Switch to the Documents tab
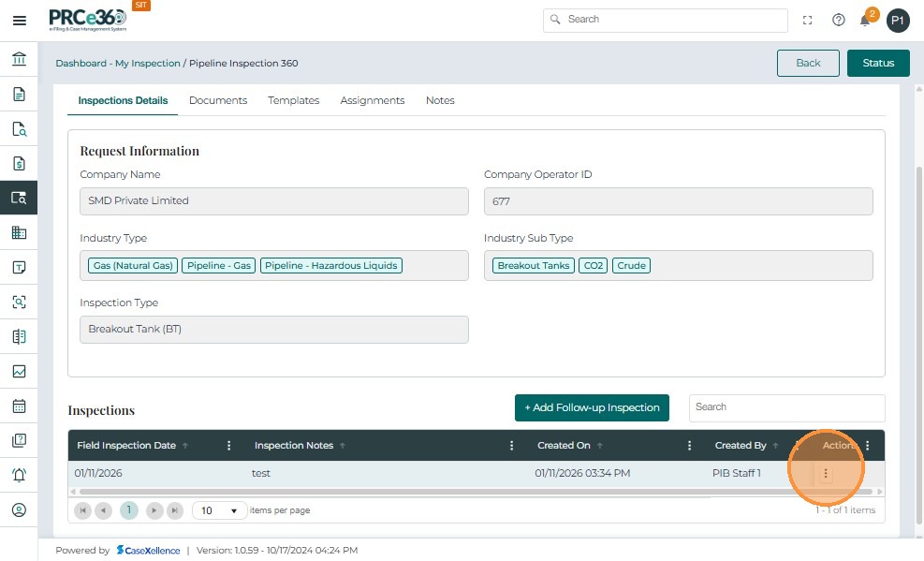Screen dimensions: 924x561 (x=217, y=100)
